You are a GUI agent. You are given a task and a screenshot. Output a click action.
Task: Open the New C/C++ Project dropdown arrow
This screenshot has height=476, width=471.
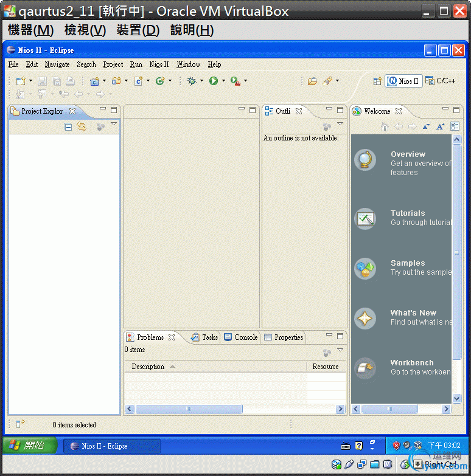105,81
